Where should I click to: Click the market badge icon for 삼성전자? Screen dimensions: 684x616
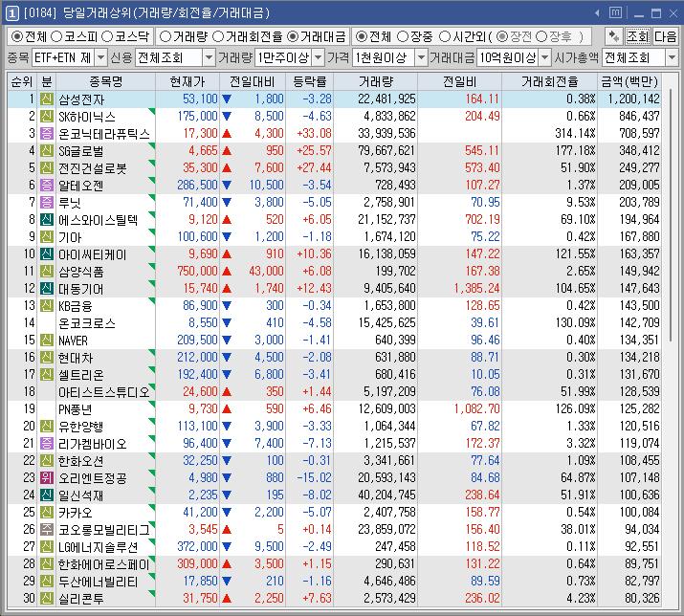47,99
